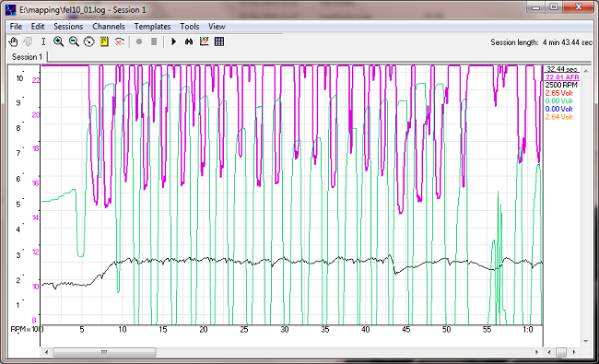Open the Channels menu
The width and height of the screenshot is (599, 364).
(x=109, y=27)
